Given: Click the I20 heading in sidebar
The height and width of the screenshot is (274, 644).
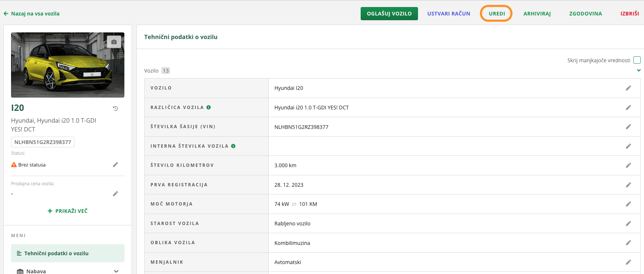Looking at the screenshot, I should tap(18, 108).
